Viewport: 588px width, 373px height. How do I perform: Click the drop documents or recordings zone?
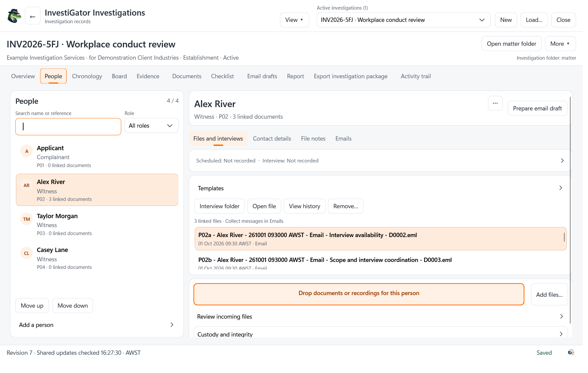coord(359,294)
